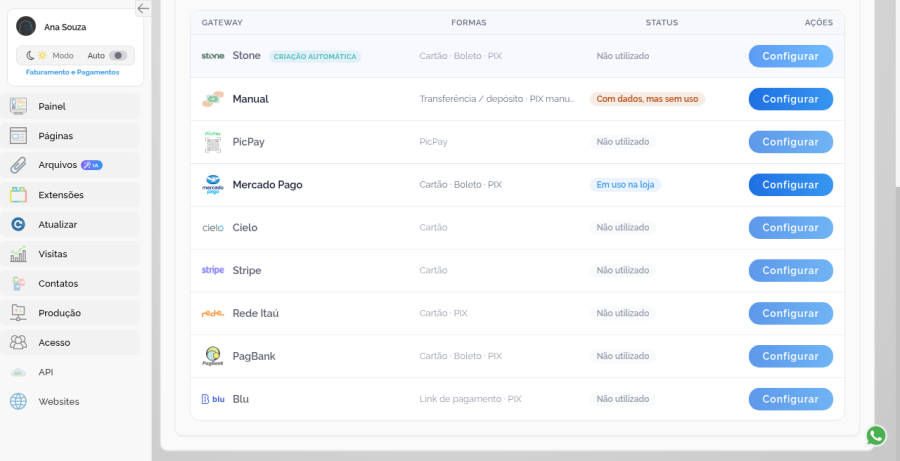Configure the Blu gateway
The height and width of the screenshot is (461, 900).
pos(790,399)
